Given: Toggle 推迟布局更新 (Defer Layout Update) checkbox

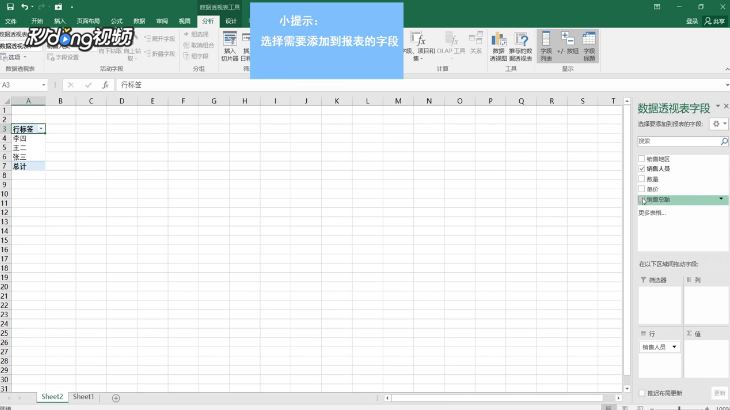Looking at the screenshot, I should tap(642, 393).
